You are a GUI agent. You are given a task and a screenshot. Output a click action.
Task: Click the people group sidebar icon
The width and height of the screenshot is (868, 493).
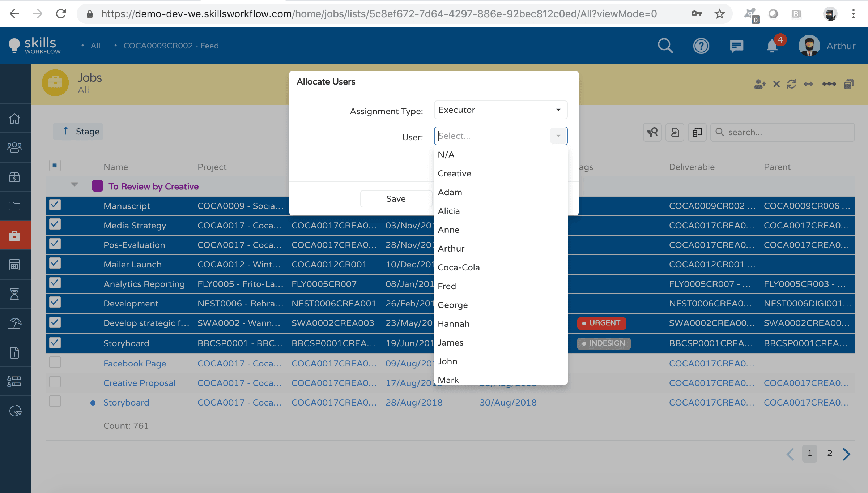point(14,147)
